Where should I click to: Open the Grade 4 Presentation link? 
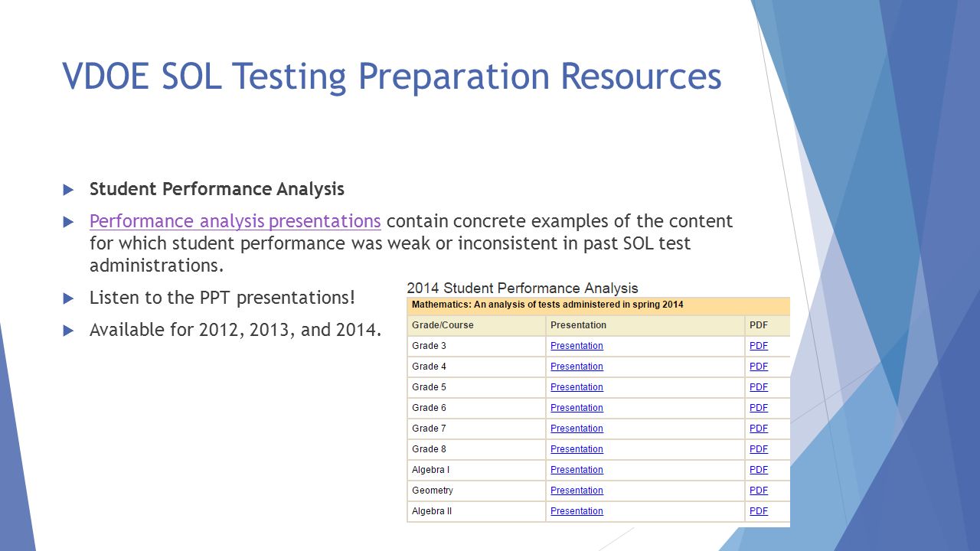click(577, 367)
